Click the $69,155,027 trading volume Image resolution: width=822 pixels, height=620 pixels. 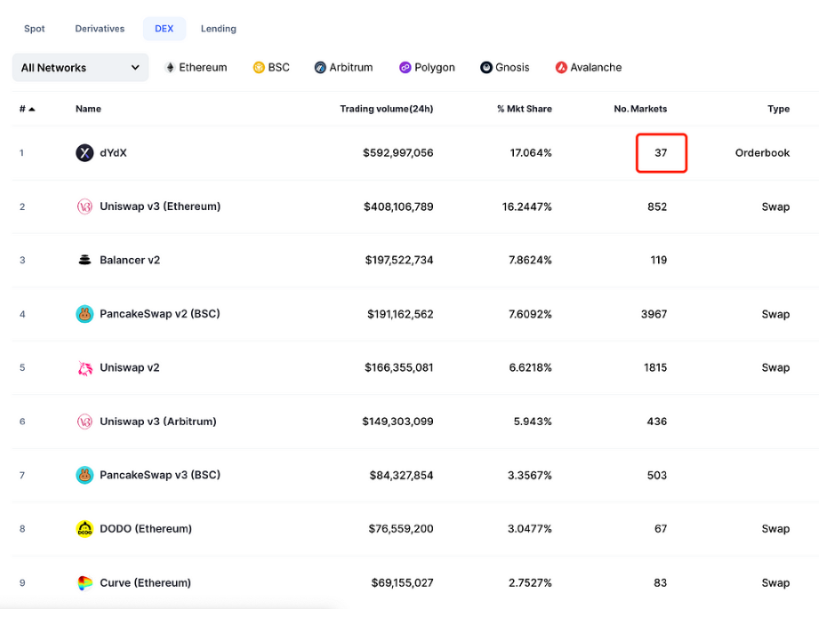(402, 583)
